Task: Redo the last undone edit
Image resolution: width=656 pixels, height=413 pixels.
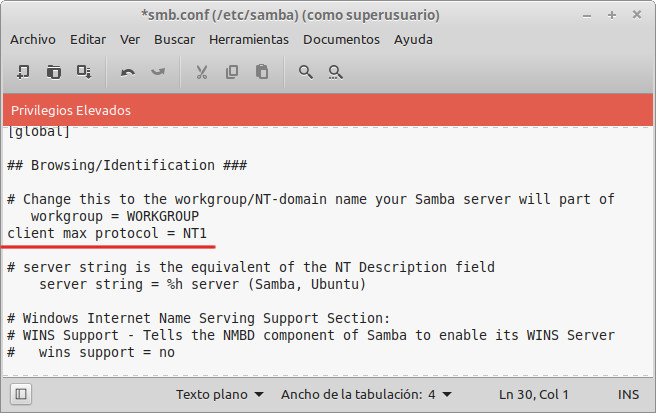Action: click(158, 72)
